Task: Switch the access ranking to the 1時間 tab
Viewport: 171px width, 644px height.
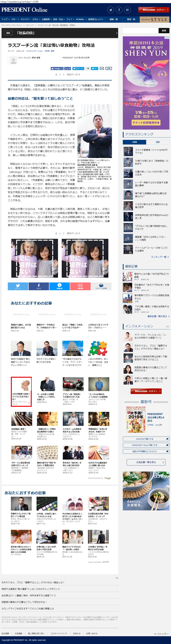Action: click(134, 142)
